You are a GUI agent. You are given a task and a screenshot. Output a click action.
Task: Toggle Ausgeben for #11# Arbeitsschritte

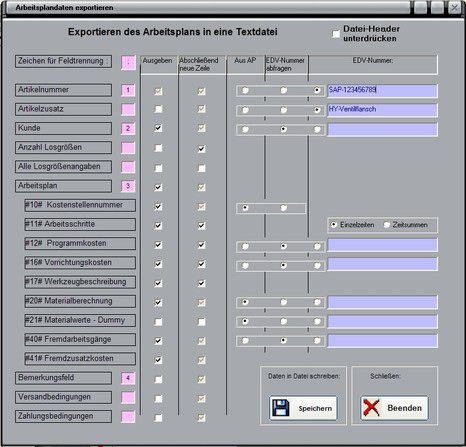158,226
